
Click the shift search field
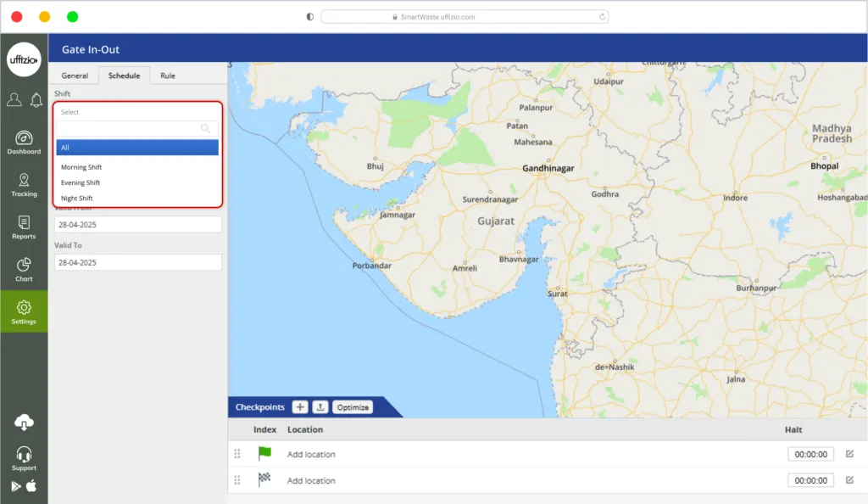[x=131, y=129]
